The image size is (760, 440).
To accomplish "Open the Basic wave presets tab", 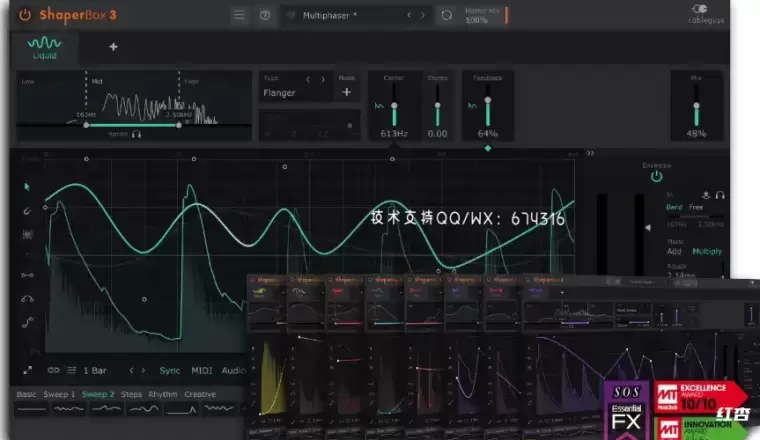I will click(26, 394).
